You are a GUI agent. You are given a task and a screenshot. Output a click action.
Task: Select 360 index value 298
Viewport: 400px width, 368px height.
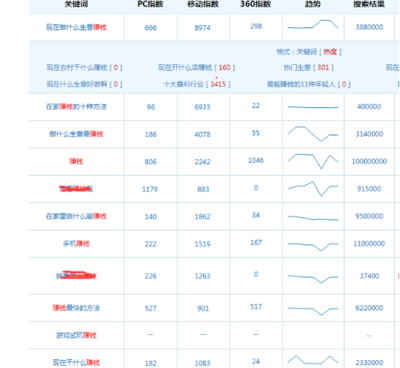pos(256,26)
